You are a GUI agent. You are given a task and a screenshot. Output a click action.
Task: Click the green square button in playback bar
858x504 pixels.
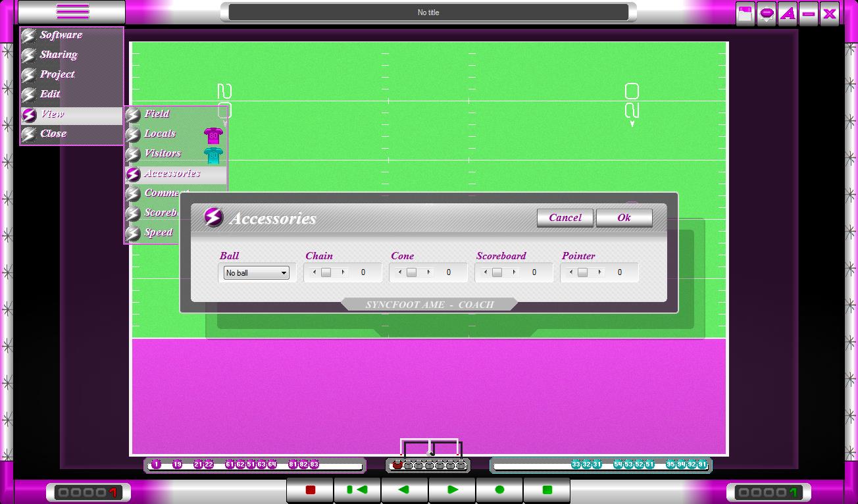point(547,490)
